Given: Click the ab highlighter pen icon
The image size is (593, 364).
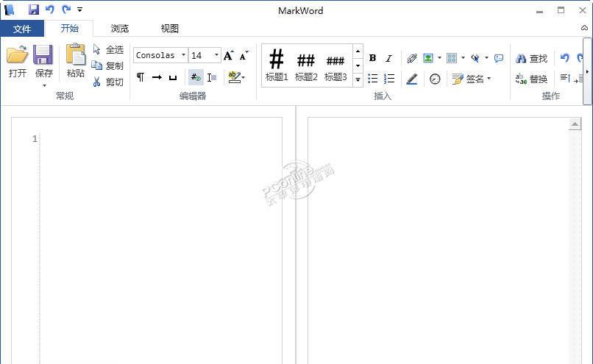Looking at the screenshot, I should click(234, 77).
